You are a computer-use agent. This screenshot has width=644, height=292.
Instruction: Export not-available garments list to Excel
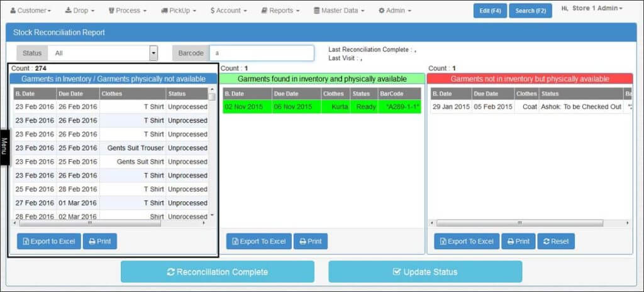point(49,242)
